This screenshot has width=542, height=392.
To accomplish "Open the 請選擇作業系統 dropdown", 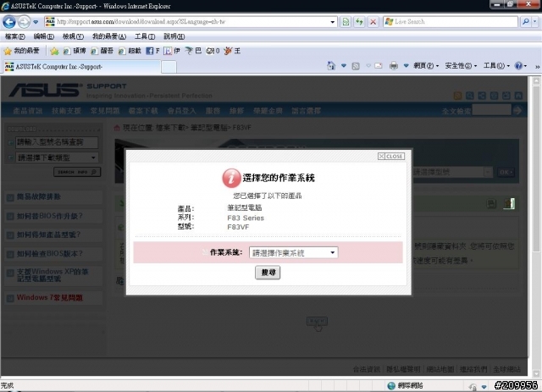I will (293, 252).
